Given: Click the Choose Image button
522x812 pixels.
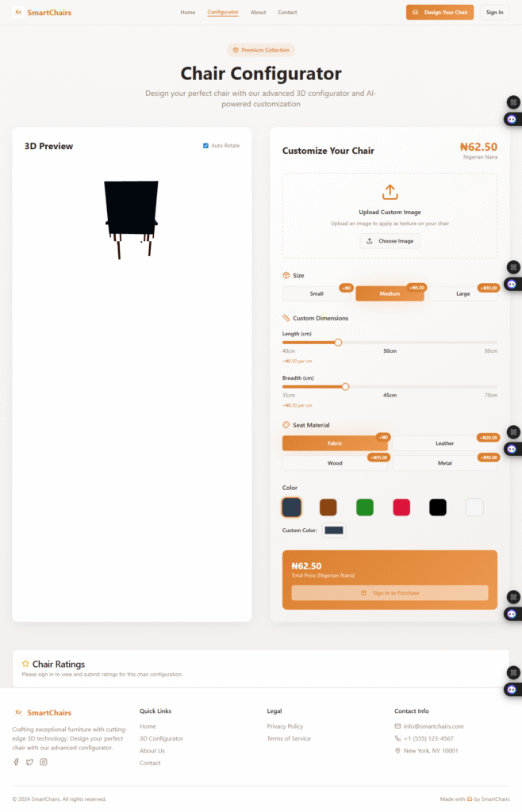Looking at the screenshot, I should click(x=390, y=241).
